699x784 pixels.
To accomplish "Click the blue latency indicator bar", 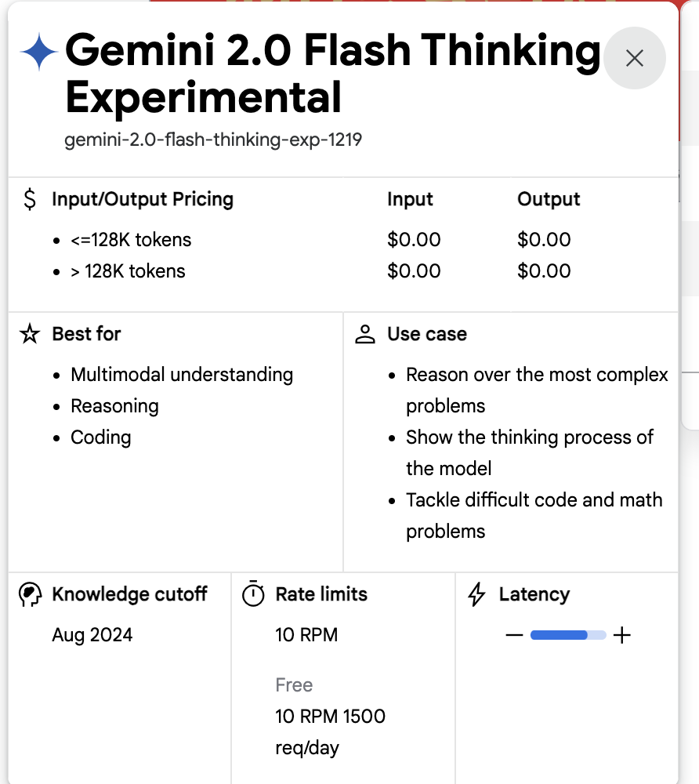I will [560, 635].
